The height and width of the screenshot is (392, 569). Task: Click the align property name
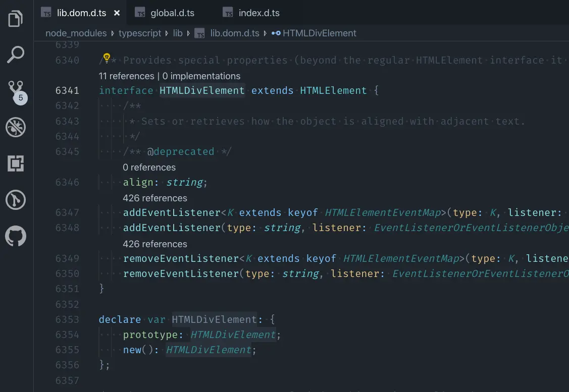138,182
